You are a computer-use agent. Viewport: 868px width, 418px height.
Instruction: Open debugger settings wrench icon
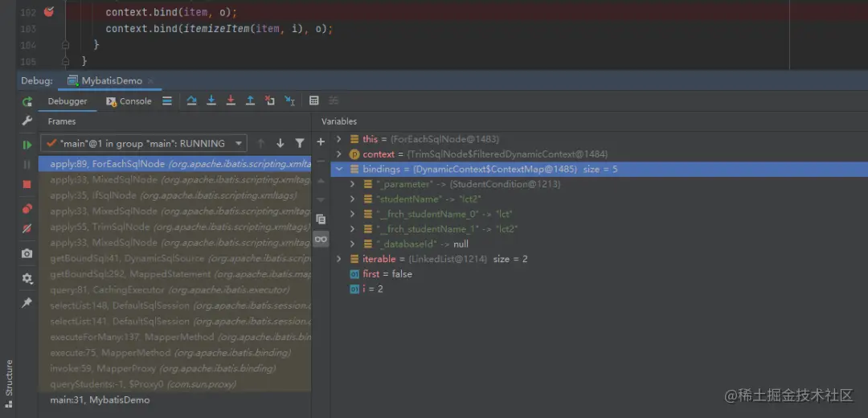click(27, 121)
